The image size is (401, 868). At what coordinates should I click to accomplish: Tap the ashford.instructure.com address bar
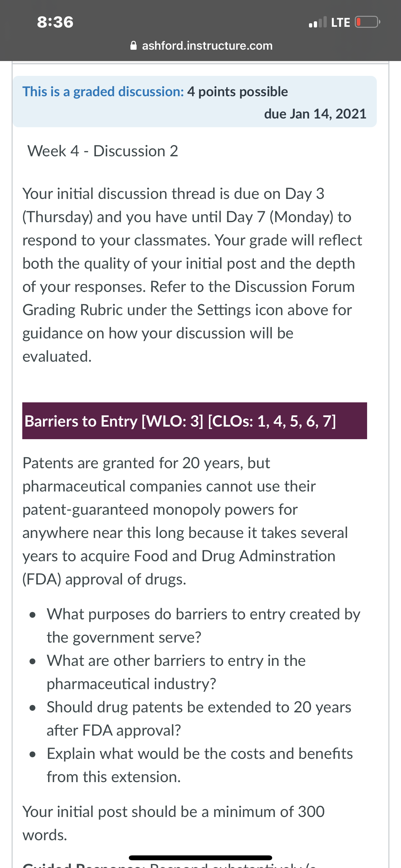(x=201, y=46)
